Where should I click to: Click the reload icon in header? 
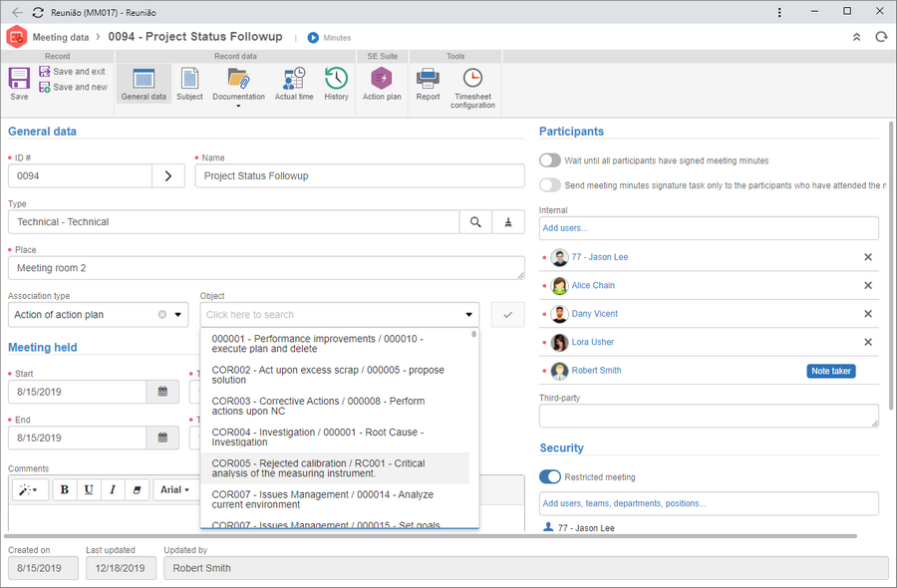(x=881, y=37)
